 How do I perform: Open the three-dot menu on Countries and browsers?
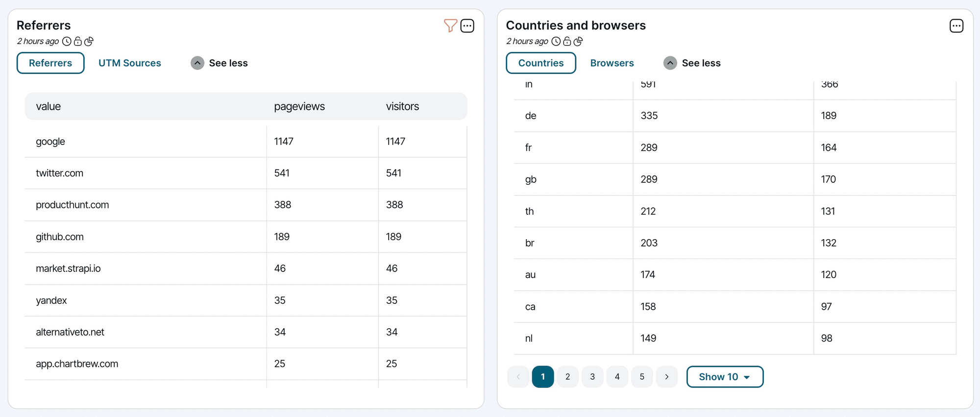click(956, 25)
